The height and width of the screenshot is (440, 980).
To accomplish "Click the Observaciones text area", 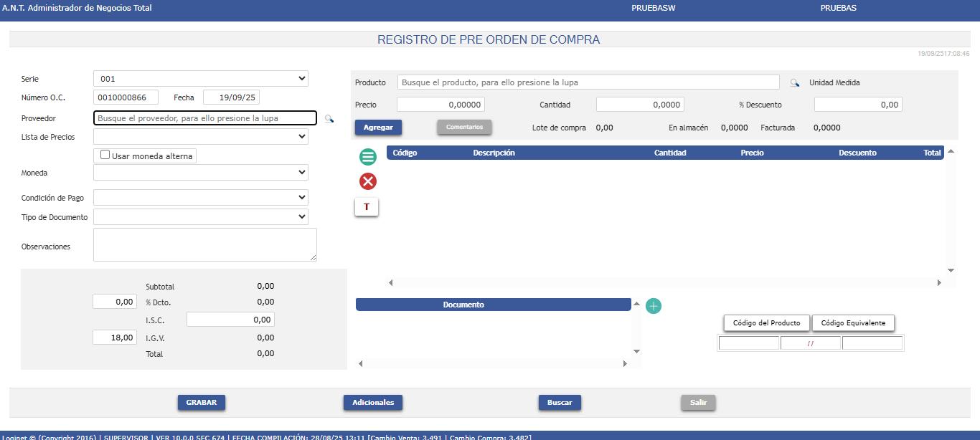I will click(205, 245).
